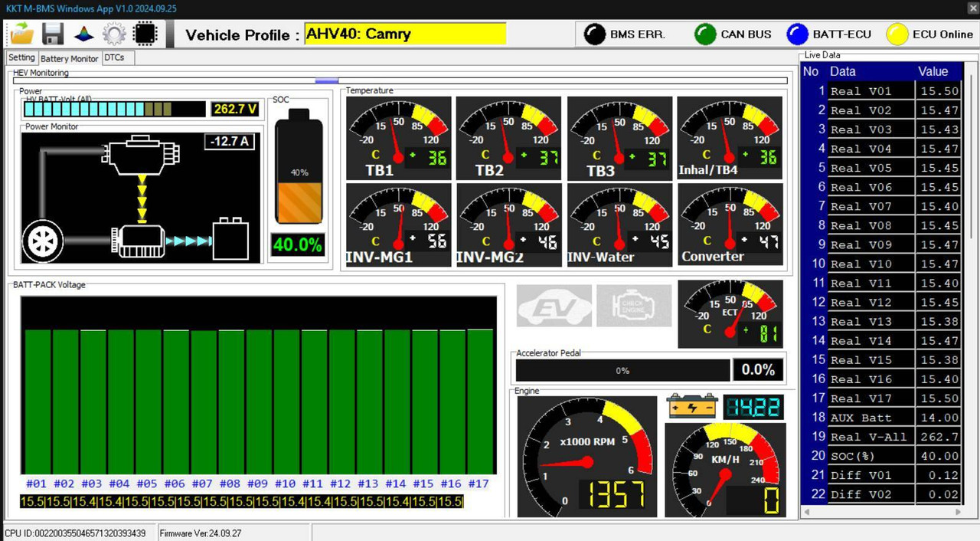Click the TB3 temperature gauge
980x541 pixels.
point(619,138)
